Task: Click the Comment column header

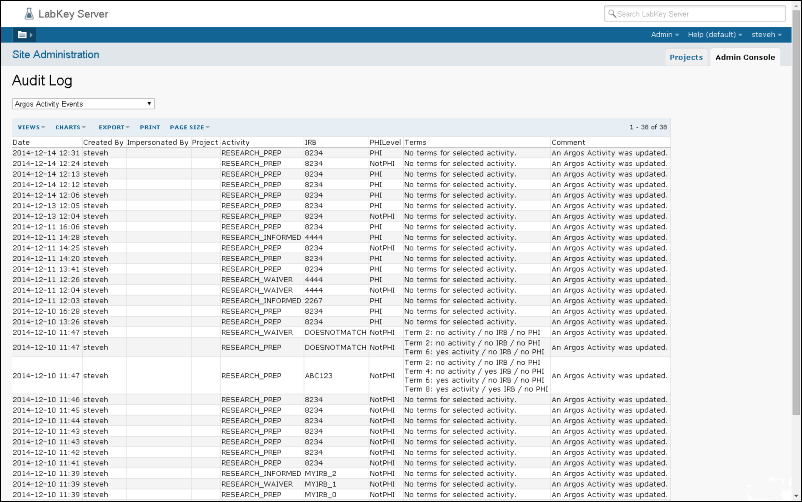Action: pyautogui.click(x=568, y=142)
